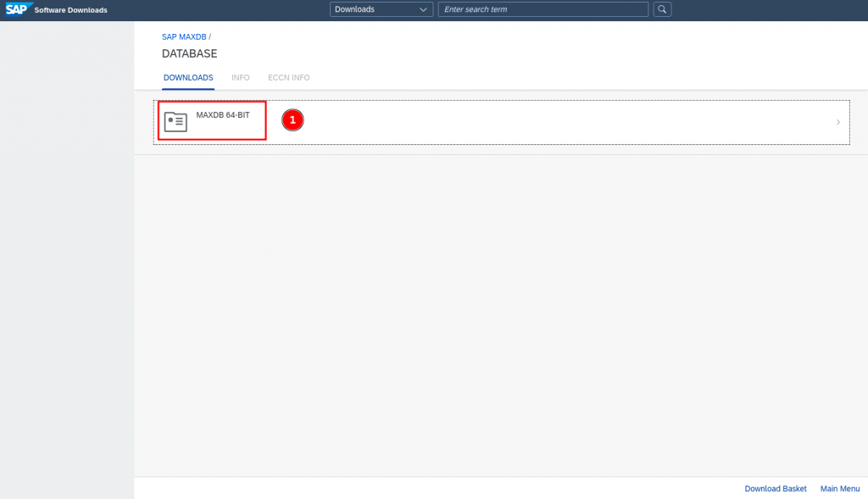Image resolution: width=868 pixels, height=499 pixels.
Task: Click the magnifying glass search button
Action: [x=663, y=9]
